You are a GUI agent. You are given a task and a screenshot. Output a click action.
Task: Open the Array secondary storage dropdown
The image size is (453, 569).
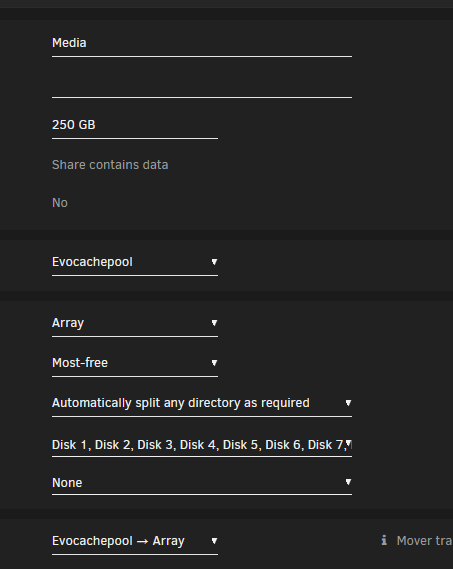pos(135,323)
